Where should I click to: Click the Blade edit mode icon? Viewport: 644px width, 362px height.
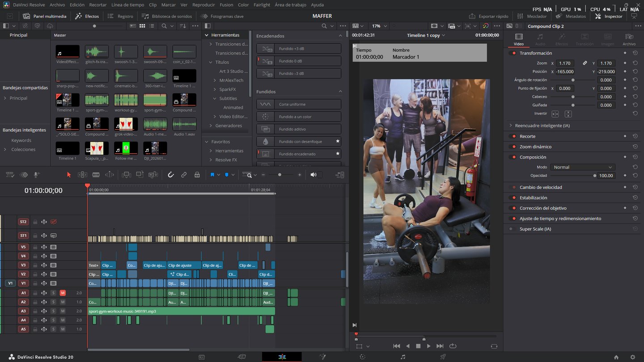96,175
